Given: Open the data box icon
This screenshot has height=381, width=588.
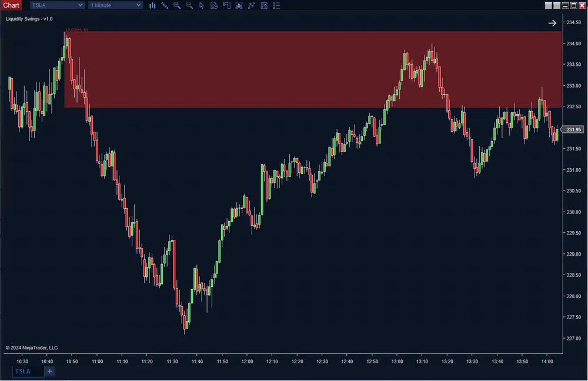Looking at the screenshot, I should click(x=214, y=5).
